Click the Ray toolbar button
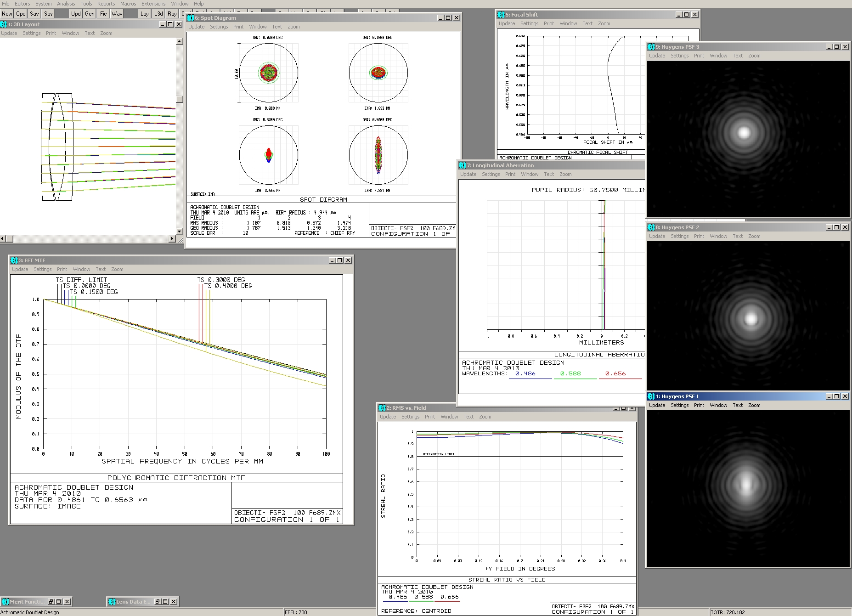 [172, 13]
